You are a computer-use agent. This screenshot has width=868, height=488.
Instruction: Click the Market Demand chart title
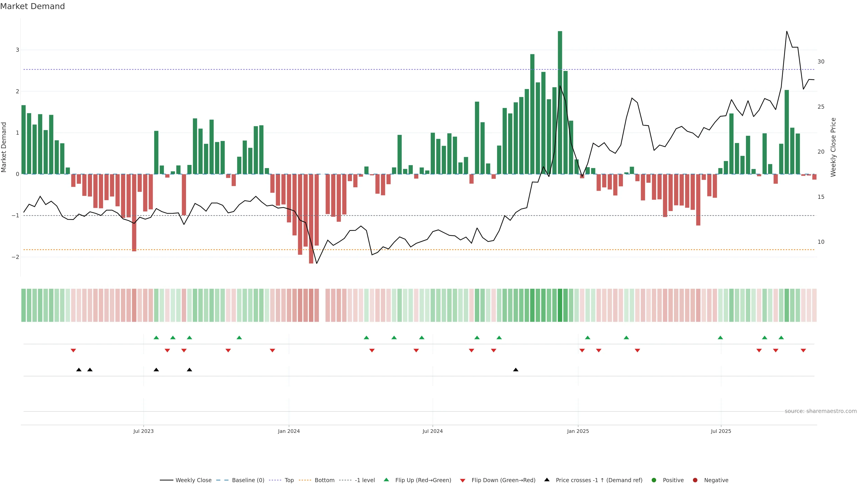[x=32, y=6]
